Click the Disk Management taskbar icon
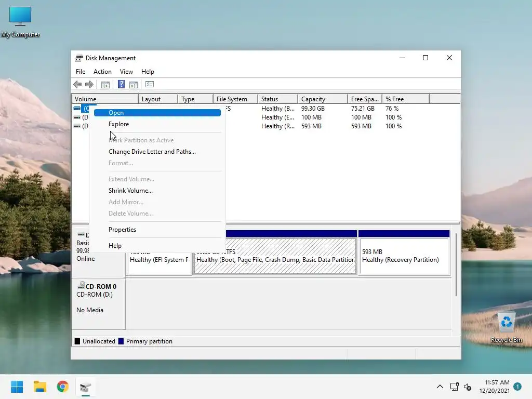Screen dimensions: 532x399 coord(86,387)
